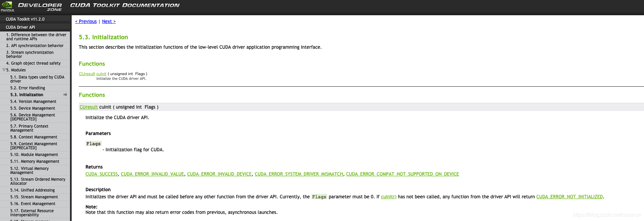This screenshot has width=644, height=221.
Task: Open 5.7. Primary Context Management
Action: (29, 128)
